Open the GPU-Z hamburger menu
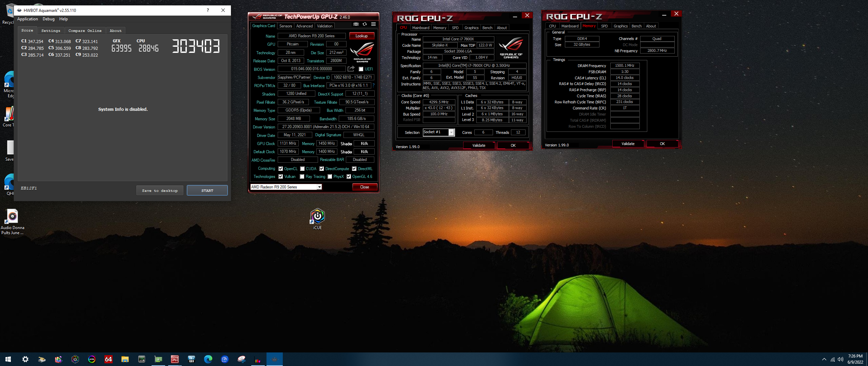Viewport: 868px width, 366px height. point(373,24)
